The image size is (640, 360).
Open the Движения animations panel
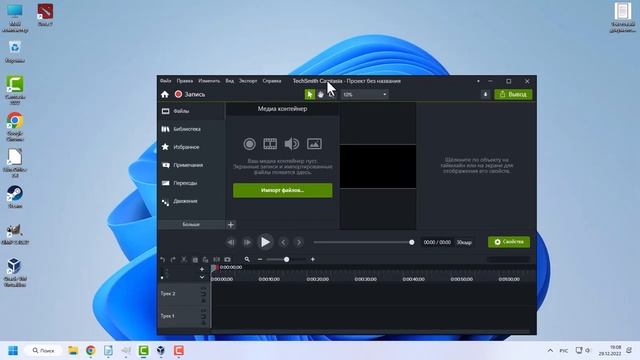[191, 201]
